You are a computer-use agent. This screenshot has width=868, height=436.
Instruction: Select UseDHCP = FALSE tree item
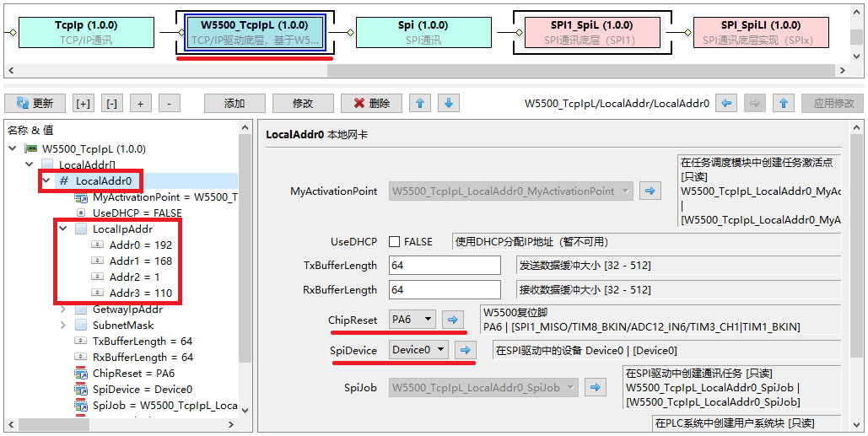(x=137, y=213)
